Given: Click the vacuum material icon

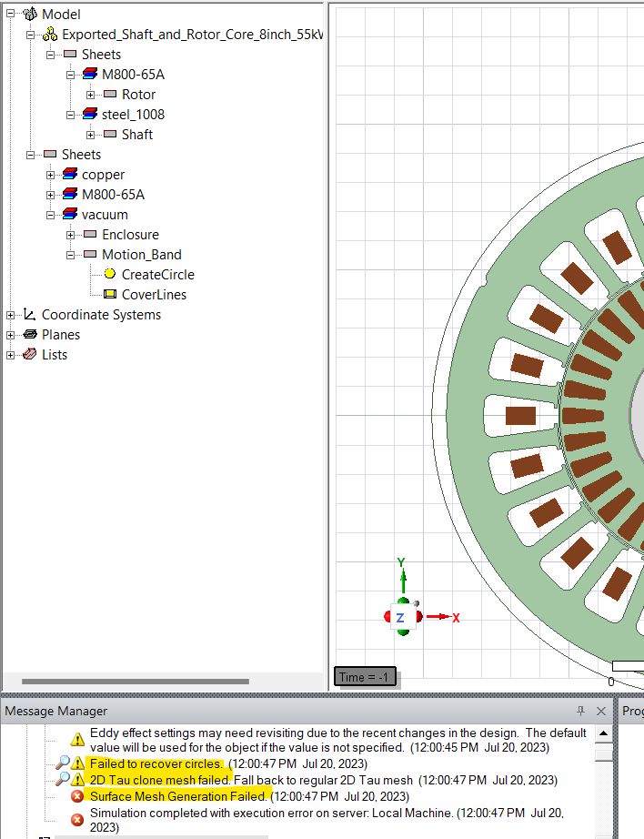Looking at the screenshot, I should tap(70, 214).
